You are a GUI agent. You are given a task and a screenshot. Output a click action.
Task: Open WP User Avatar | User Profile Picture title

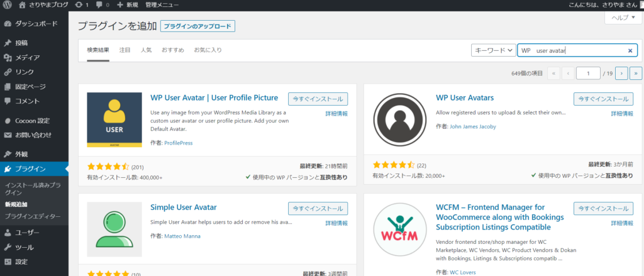[214, 97]
